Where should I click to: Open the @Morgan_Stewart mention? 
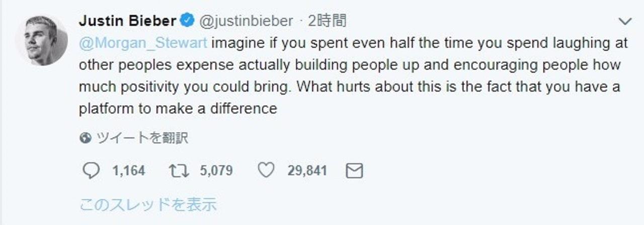143,43
